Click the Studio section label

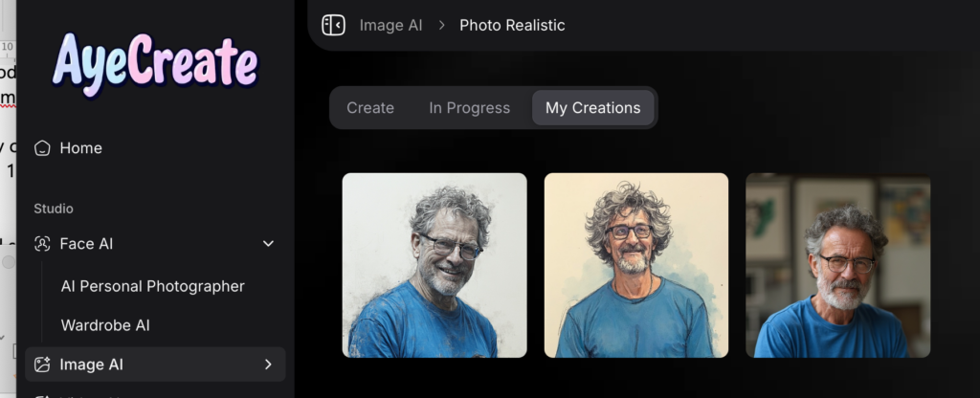[x=54, y=209]
